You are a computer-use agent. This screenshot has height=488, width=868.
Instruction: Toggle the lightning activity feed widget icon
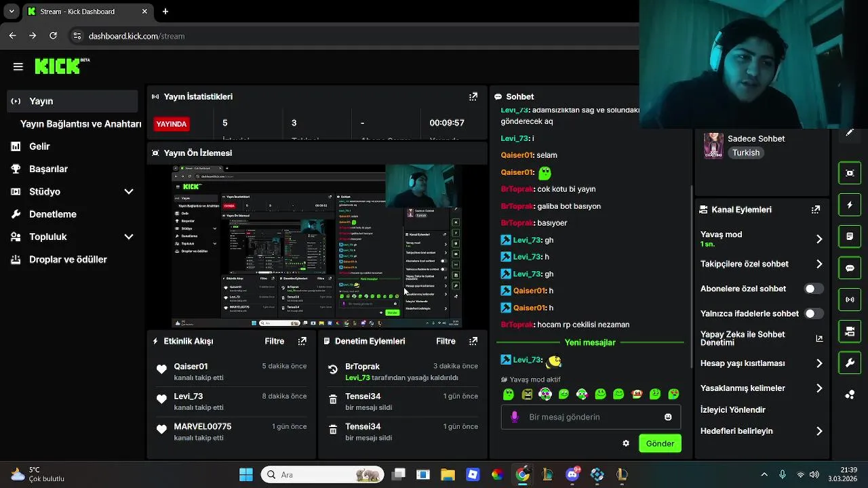[850, 205]
